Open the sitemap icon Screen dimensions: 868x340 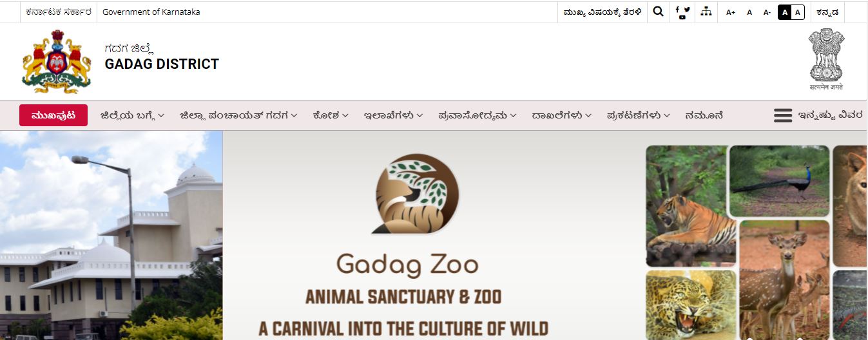point(706,12)
